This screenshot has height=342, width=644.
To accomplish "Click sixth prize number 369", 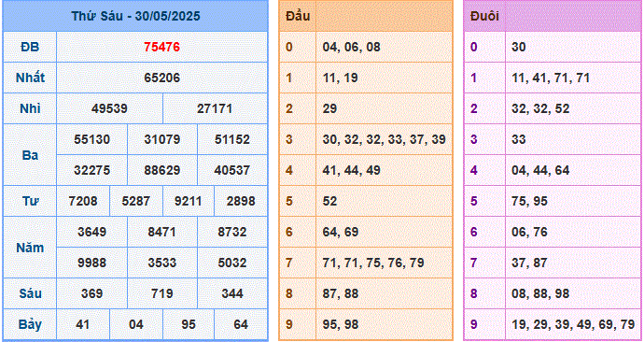I will pyautogui.click(x=92, y=293).
